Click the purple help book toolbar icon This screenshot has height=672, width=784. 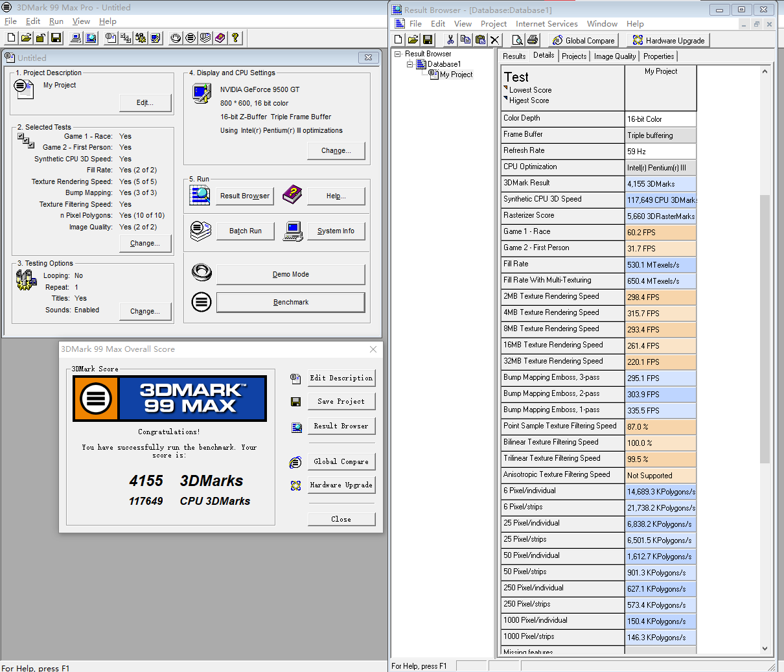[x=220, y=38]
